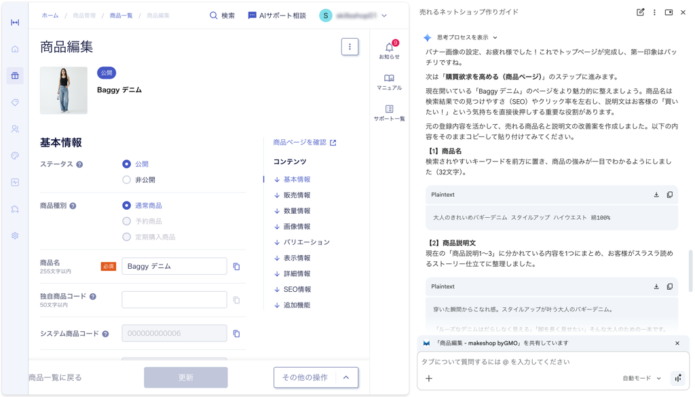This screenshot has width=695, height=397.
Task: Click the 商品名 input field
Action: point(174,266)
